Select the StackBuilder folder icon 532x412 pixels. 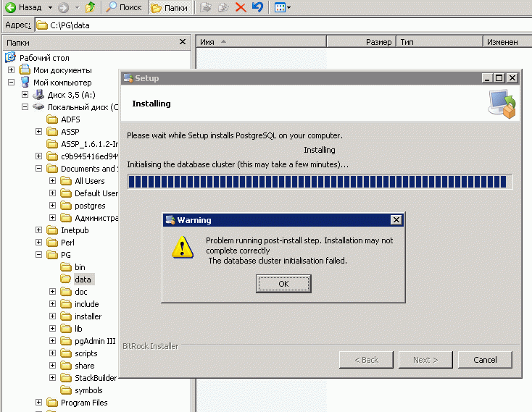point(66,378)
